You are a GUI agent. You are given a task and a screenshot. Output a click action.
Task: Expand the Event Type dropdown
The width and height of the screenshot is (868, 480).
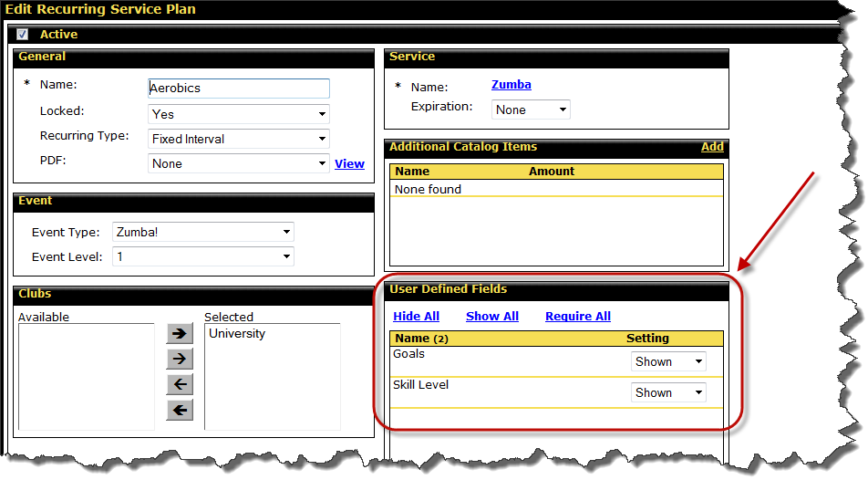[202, 232]
